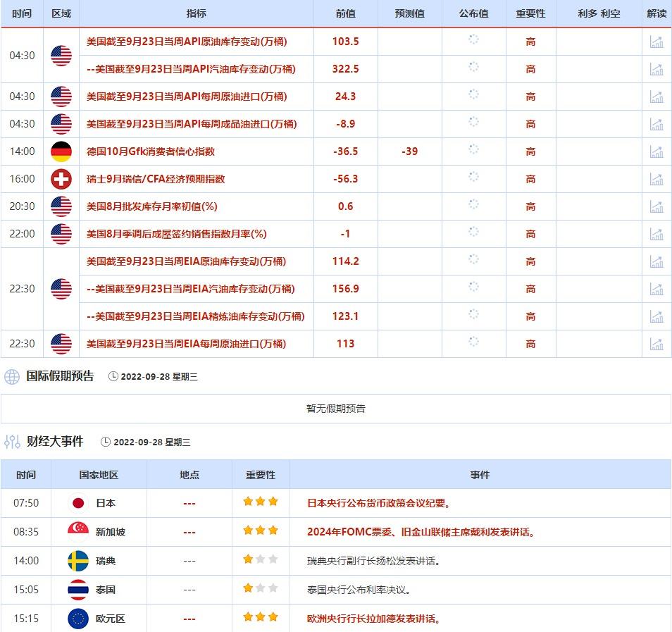
Task: Open chart icon for API原油库存变动 row
Action: (656, 42)
